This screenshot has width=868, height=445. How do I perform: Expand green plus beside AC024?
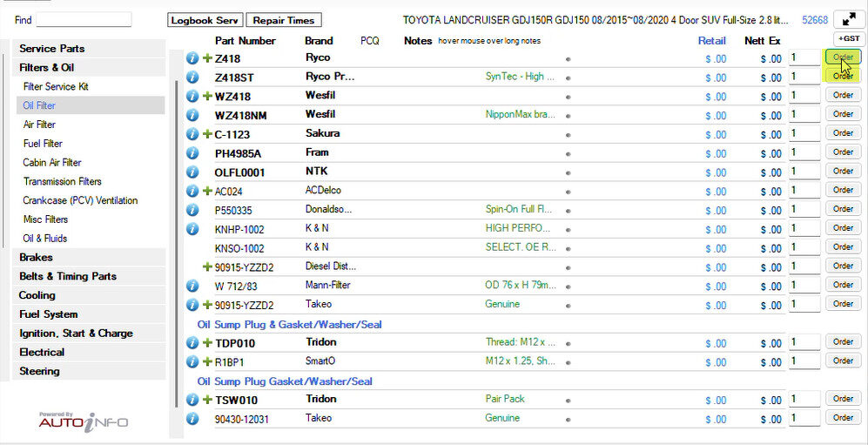click(207, 191)
